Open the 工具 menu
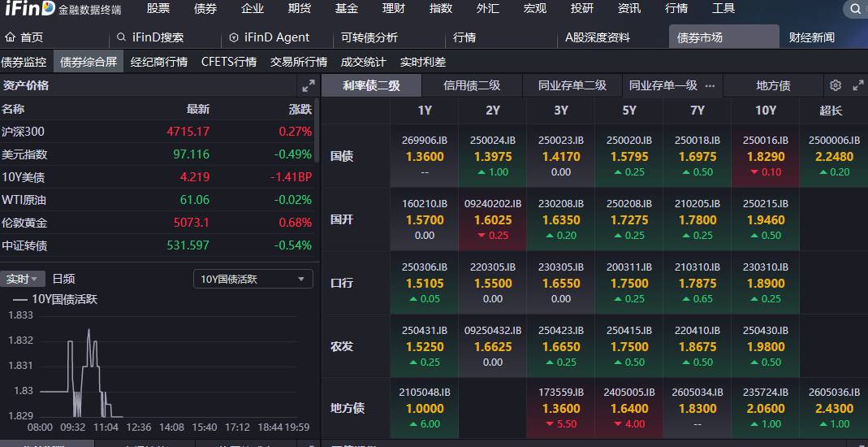 723,8
